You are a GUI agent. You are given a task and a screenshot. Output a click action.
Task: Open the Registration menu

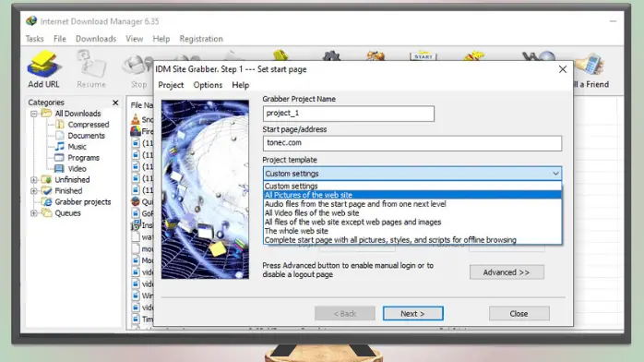pyautogui.click(x=201, y=39)
